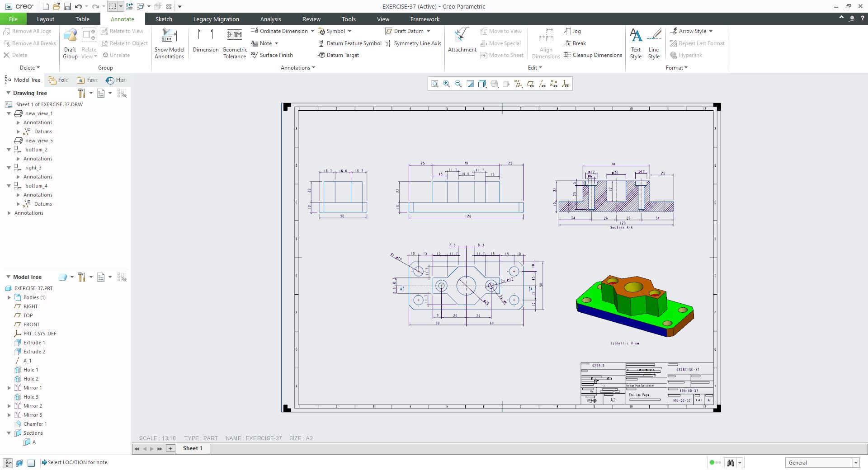868x470 pixels.
Task: Open file using the folder icon
Action: click(57, 6)
